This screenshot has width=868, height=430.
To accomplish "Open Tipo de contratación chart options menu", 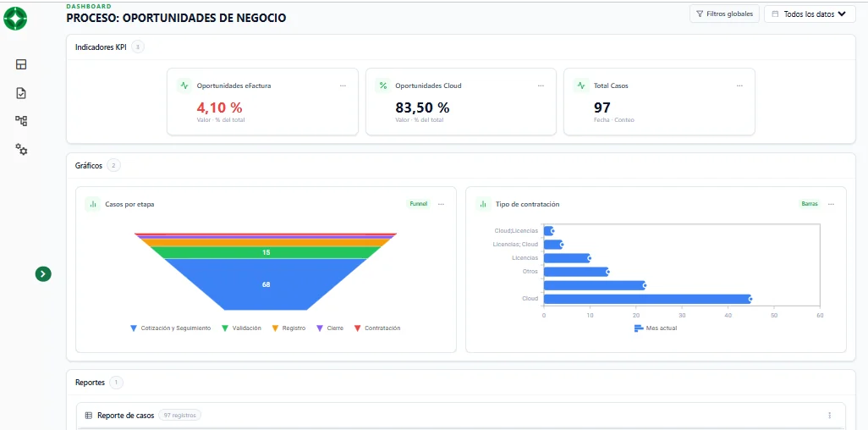I will pyautogui.click(x=831, y=204).
